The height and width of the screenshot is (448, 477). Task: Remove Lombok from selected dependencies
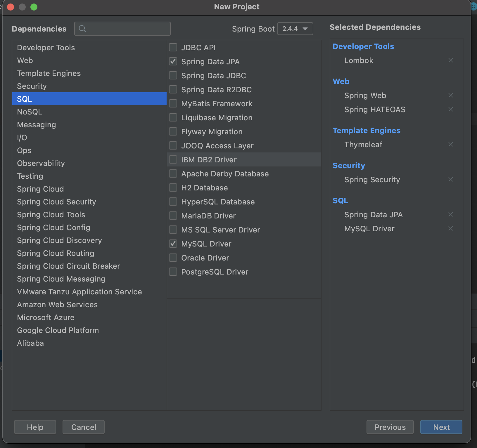coord(450,60)
